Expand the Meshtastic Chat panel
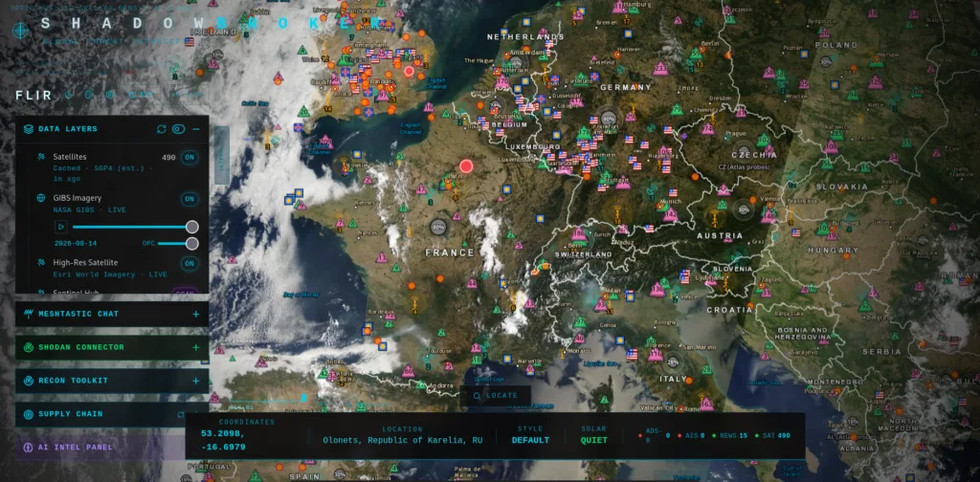The image size is (980, 482). coord(196,314)
